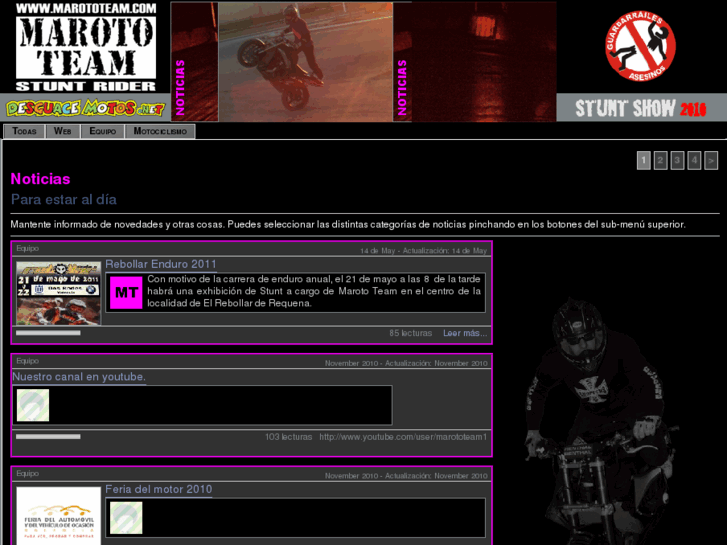Click the next page arrow button

pyautogui.click(x=711, y=160)
